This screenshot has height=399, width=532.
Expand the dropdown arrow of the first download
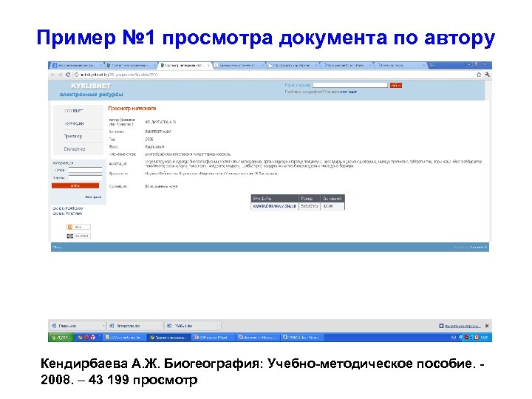(104, 326)
